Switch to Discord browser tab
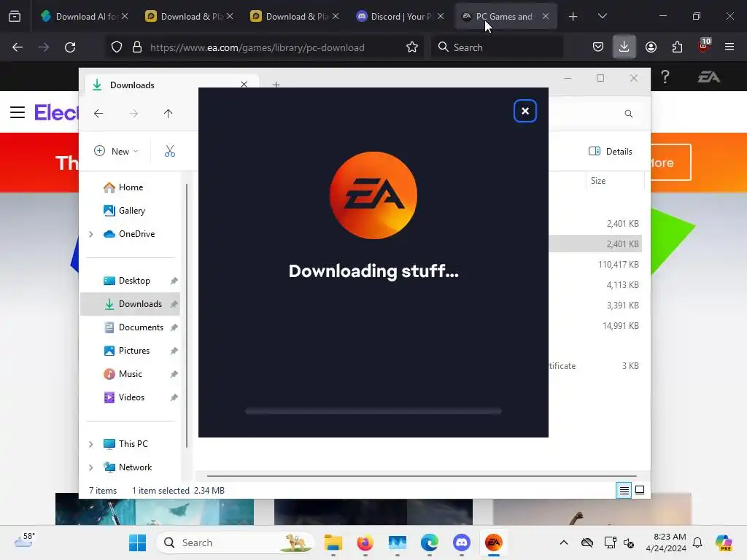Viewport: 747px width, 560px height. coord(400,16)
